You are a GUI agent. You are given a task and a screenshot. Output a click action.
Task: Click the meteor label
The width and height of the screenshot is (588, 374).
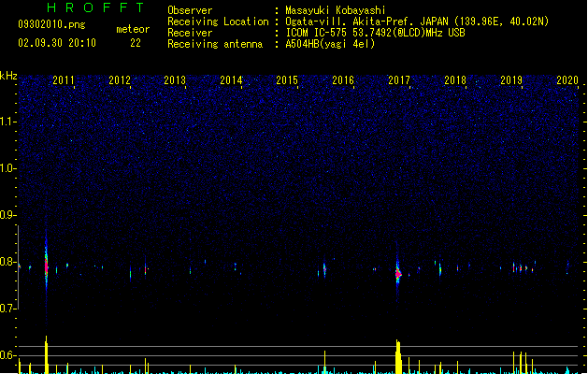(x=133, y=29)
